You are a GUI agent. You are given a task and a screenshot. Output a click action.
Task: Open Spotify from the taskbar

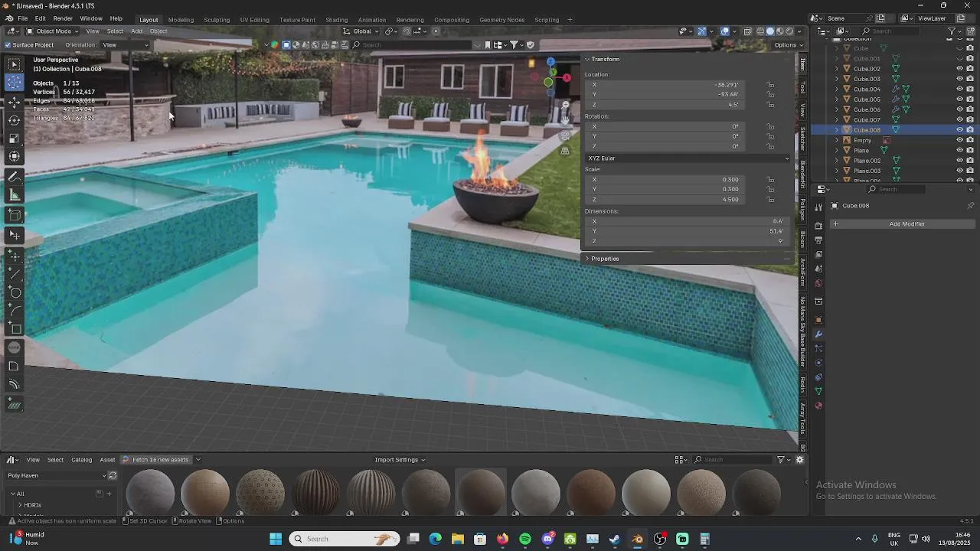525,539
